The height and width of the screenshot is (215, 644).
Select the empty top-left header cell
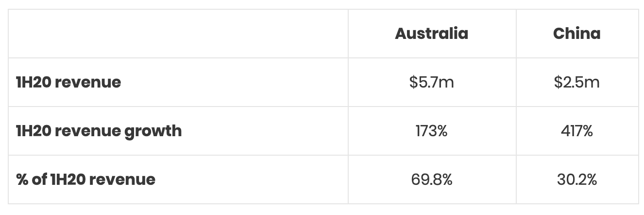pyautogui.click(x=178, y=34)
